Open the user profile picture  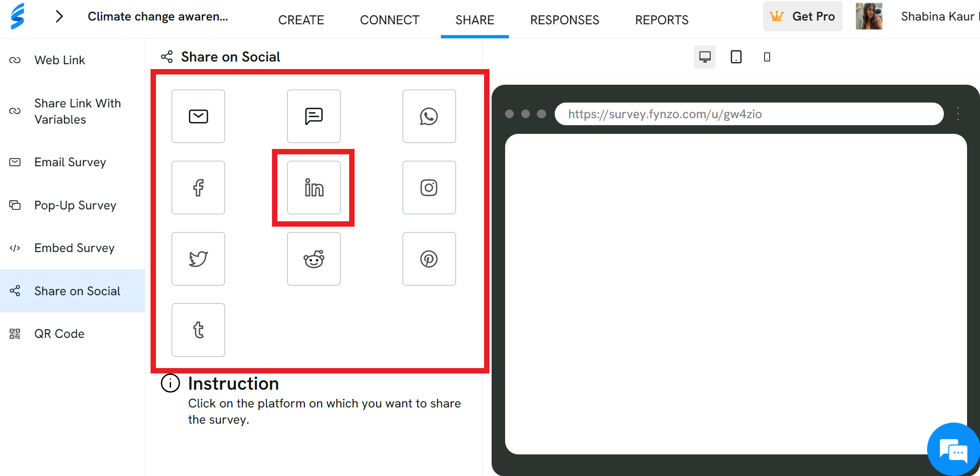pos(869,16)
